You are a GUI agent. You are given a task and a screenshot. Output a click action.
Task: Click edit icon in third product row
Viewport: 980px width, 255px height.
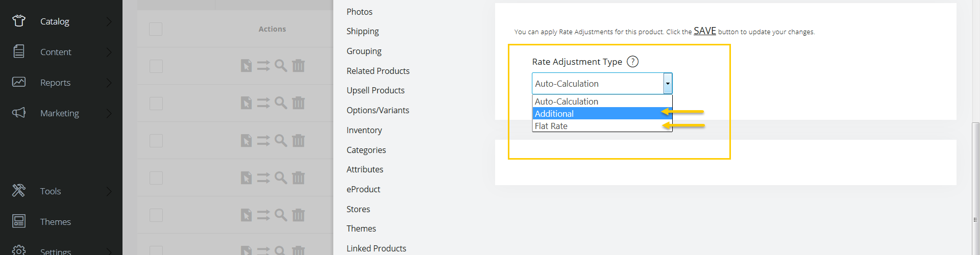pos(246,140)
